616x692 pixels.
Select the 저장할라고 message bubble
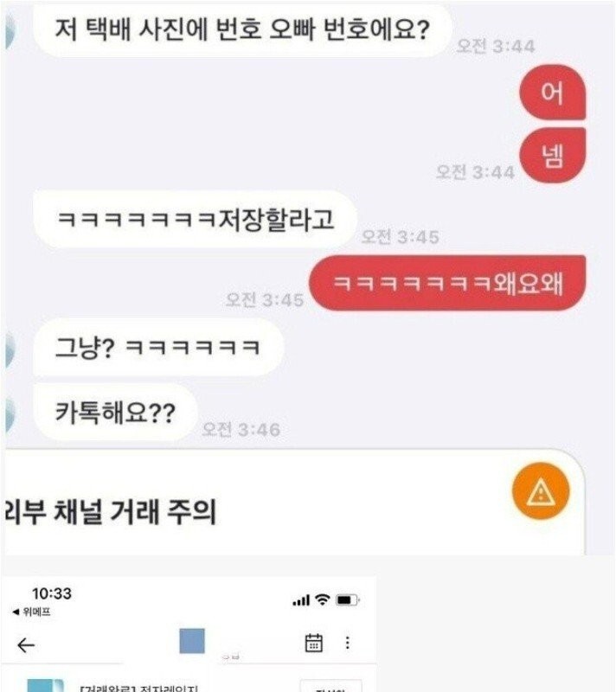pyautogui.click(x=195, y=220)
